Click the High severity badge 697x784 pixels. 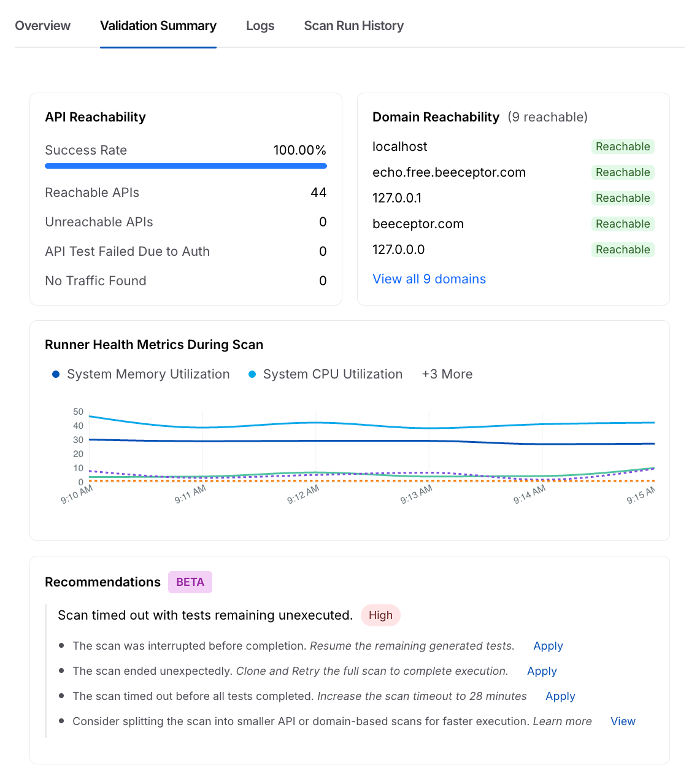[380, 615]
